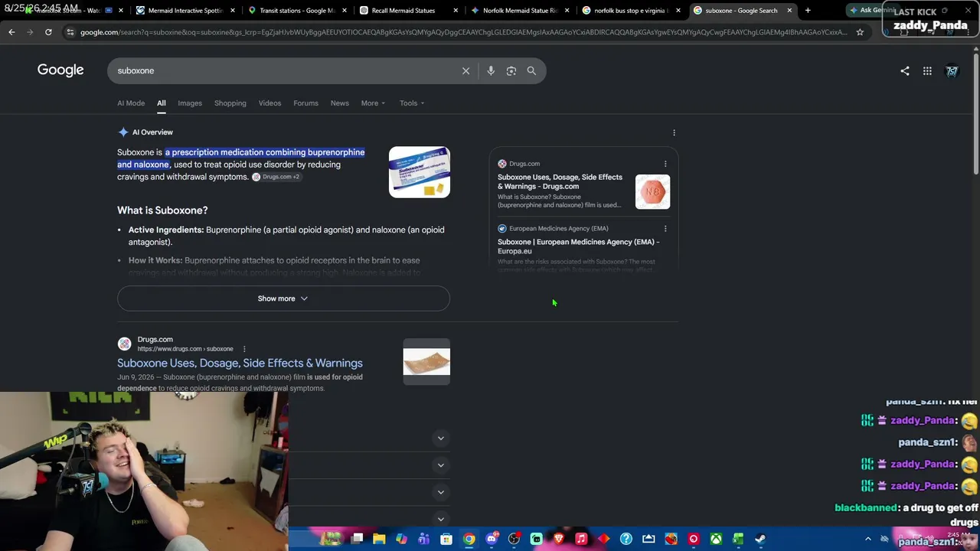
Task: Expand the first related question chevron
Action: tap(440, 439)
